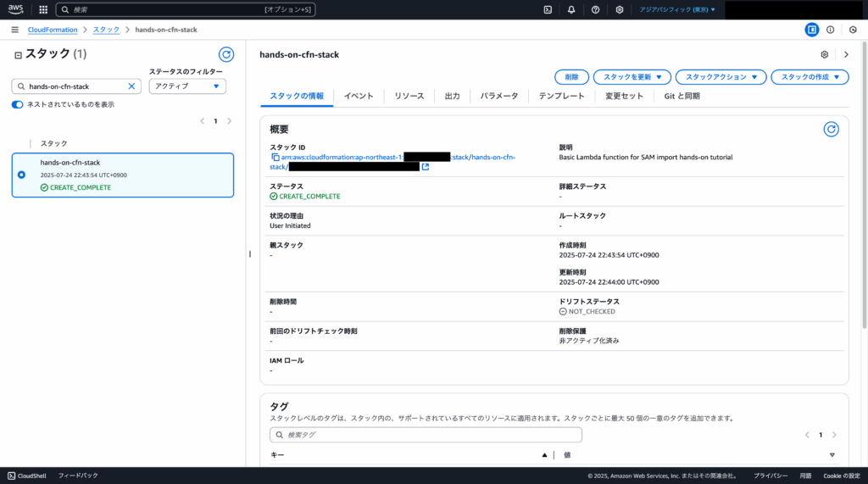Click the 削除 delete button
The height and width of the screenshot is (484, 868).
point(572,77)
